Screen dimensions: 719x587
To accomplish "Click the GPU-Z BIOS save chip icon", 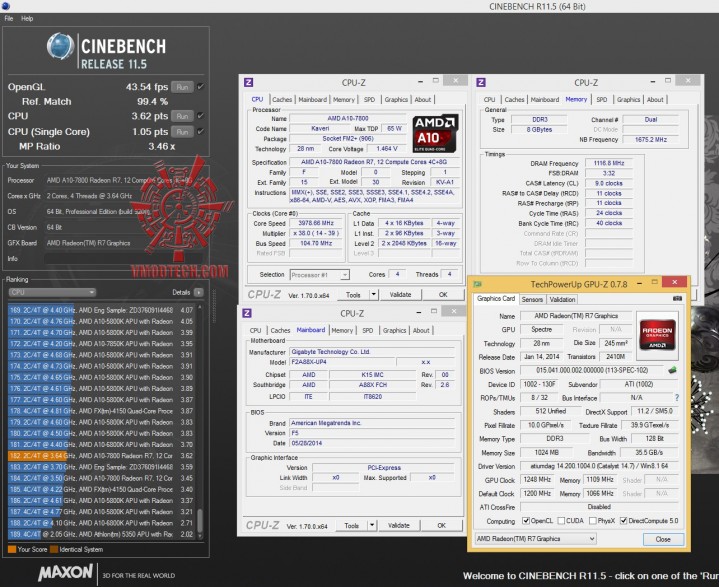I will 672,370.
